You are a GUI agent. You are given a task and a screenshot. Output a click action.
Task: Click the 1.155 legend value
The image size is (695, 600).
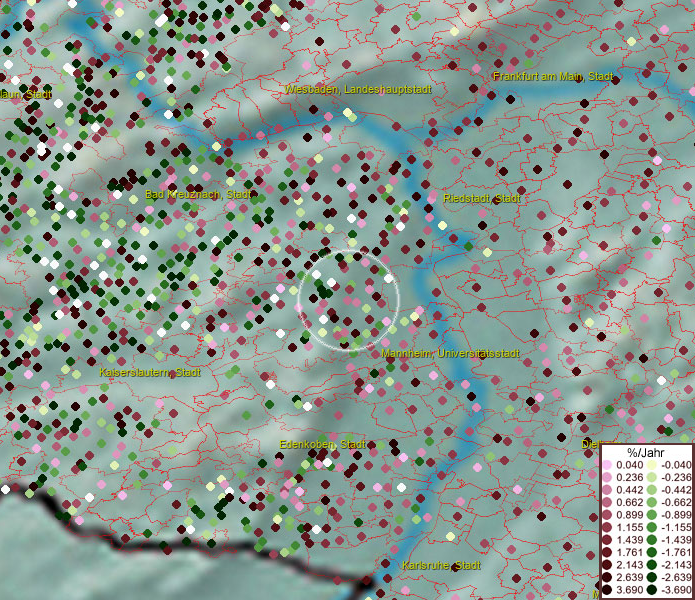[629, 527]
